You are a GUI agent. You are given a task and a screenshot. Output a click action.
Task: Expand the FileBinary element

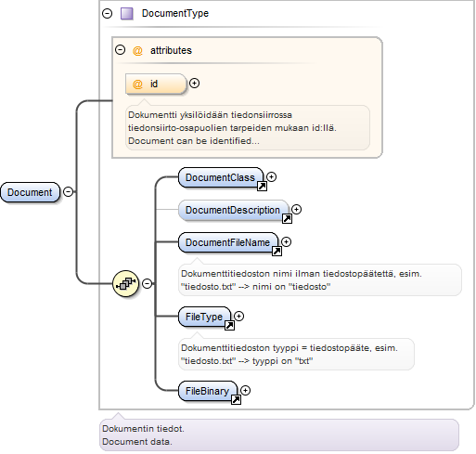tap(245, 391)
